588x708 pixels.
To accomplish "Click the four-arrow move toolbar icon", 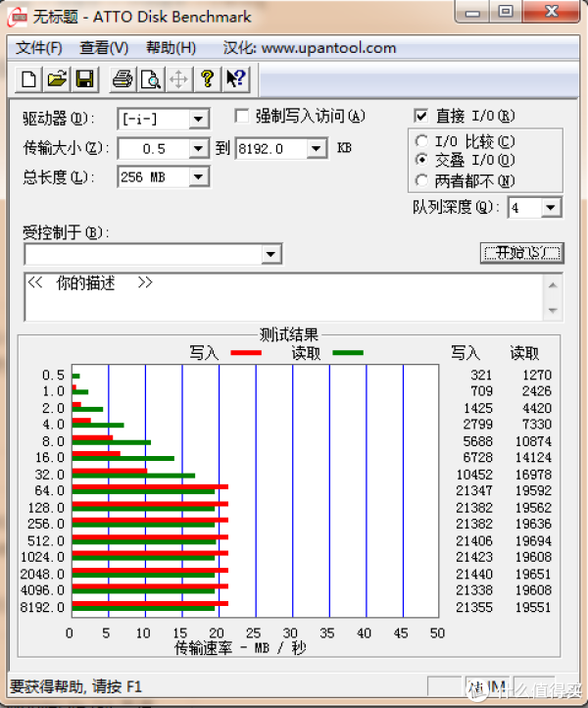I will click(178, 79).
